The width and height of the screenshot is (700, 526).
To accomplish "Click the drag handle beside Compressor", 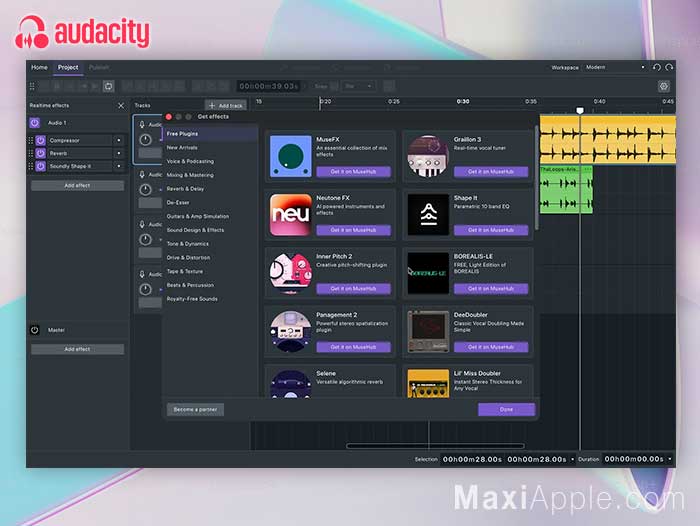I will 31,140.
